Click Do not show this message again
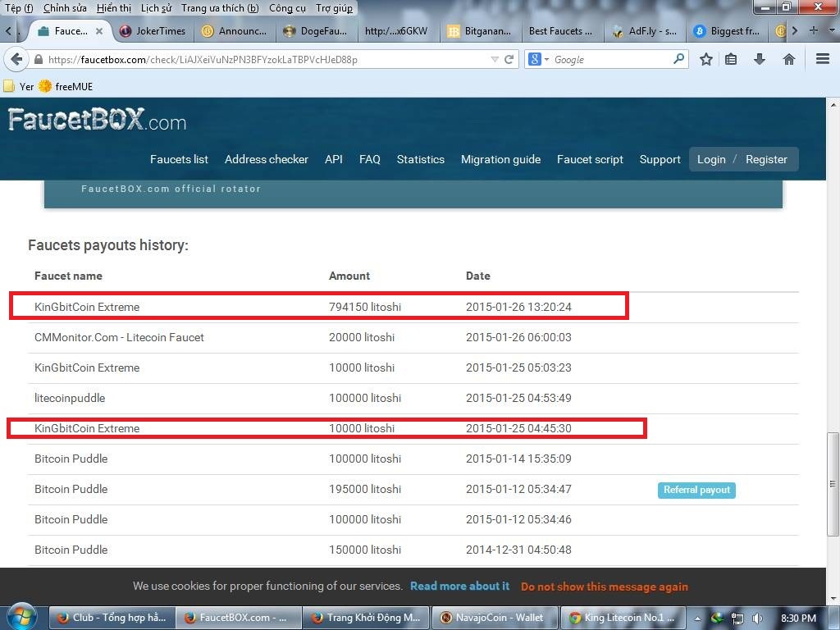 pos(604,587)
